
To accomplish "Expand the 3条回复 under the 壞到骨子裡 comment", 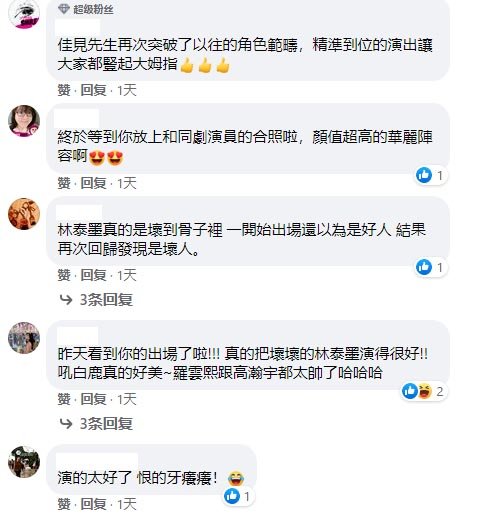I will point(106,300).
